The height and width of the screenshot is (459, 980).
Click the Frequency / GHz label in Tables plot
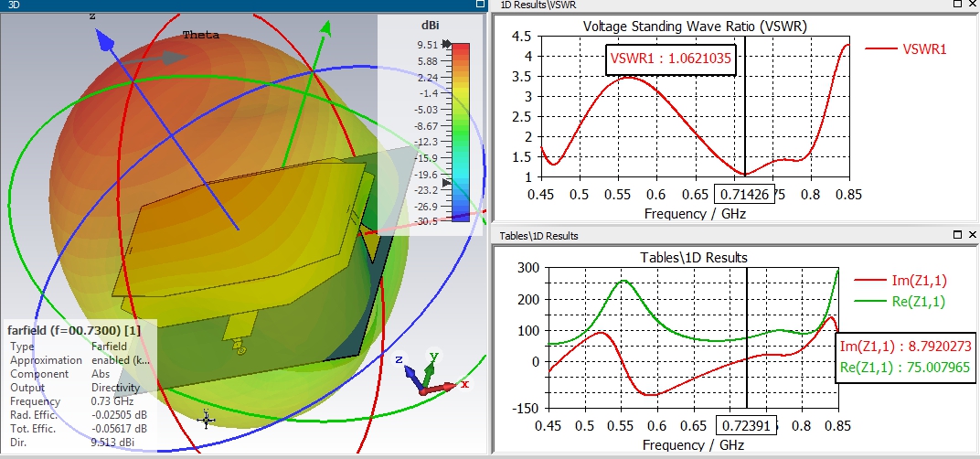pos(693,445)
